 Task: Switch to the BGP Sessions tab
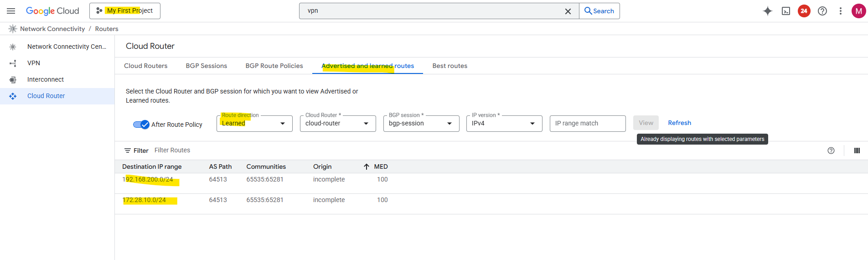pyautogui.click(x=206, y=66)
